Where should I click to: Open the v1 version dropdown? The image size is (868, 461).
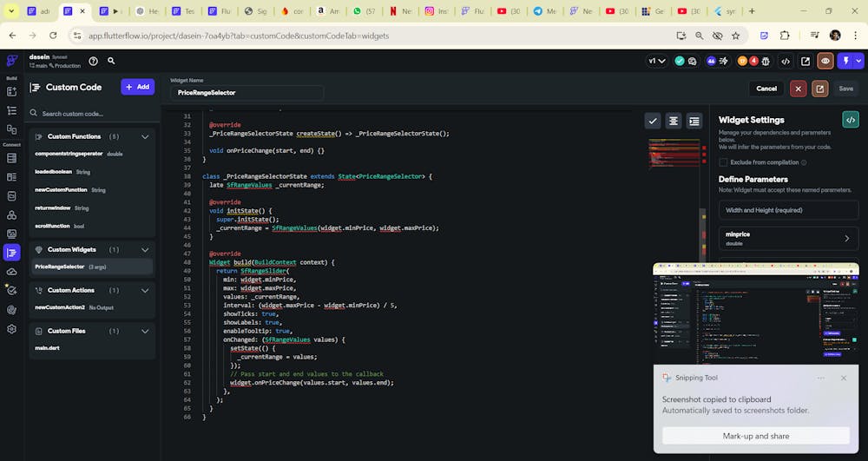pyautogui.click(x=656, y=61)
